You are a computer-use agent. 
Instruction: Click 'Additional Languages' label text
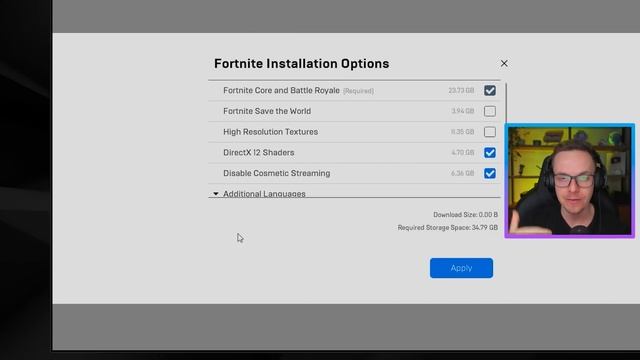(264, 194)
